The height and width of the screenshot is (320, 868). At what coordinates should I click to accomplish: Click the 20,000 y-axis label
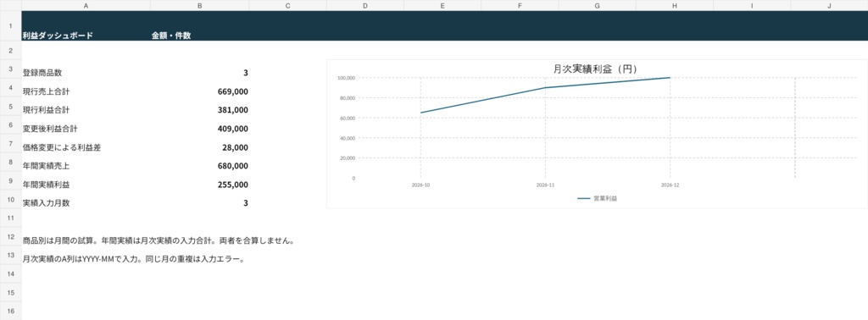(347, 158)
